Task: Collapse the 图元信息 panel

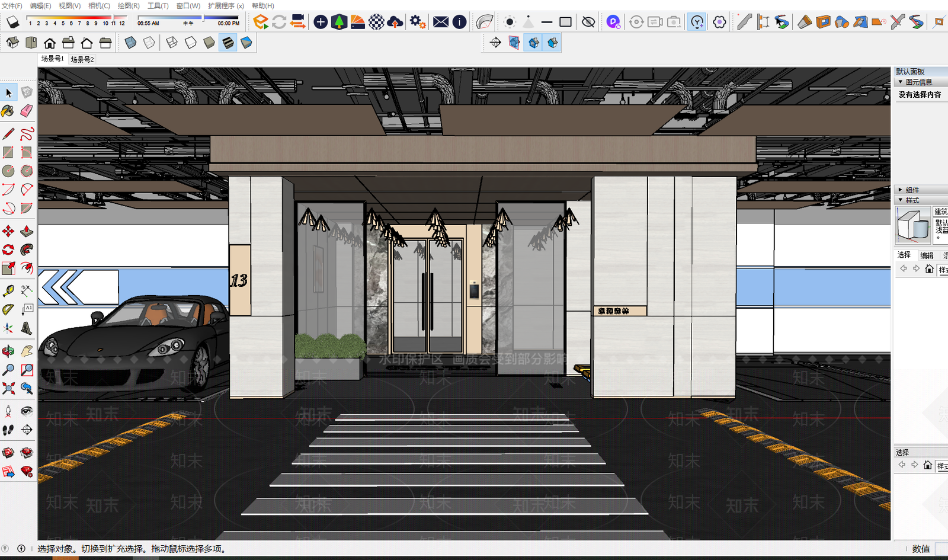Action: (901, 82)
